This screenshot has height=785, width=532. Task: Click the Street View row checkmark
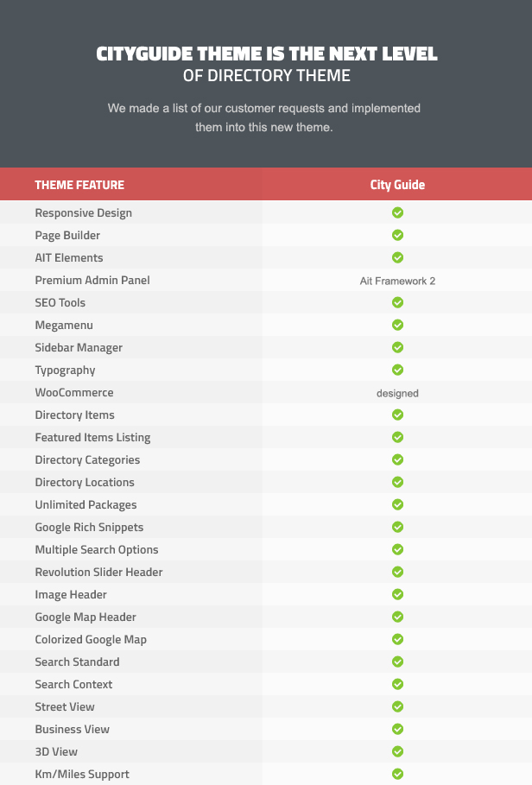pyautogui.click(x=397, y=707)
